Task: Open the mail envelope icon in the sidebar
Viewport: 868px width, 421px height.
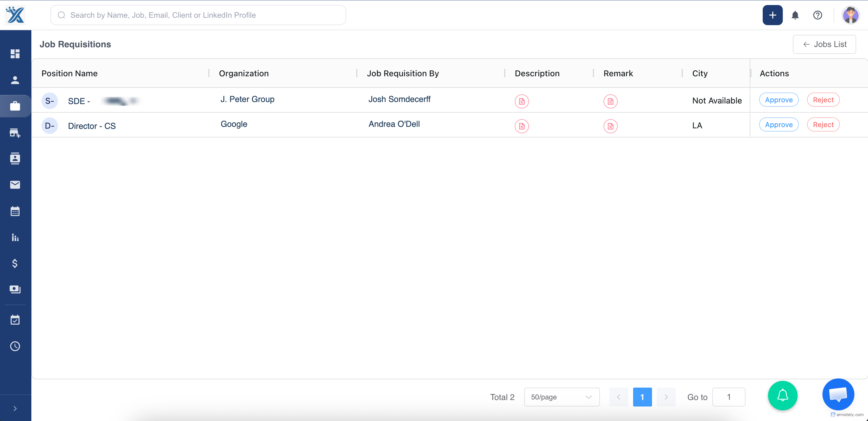Action: click(x=15, y=184)
